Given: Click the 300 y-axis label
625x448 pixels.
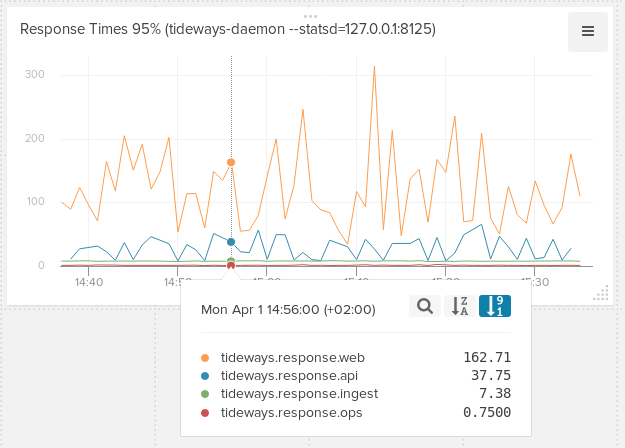Looking at the screenshot, I should coord(35,75).
